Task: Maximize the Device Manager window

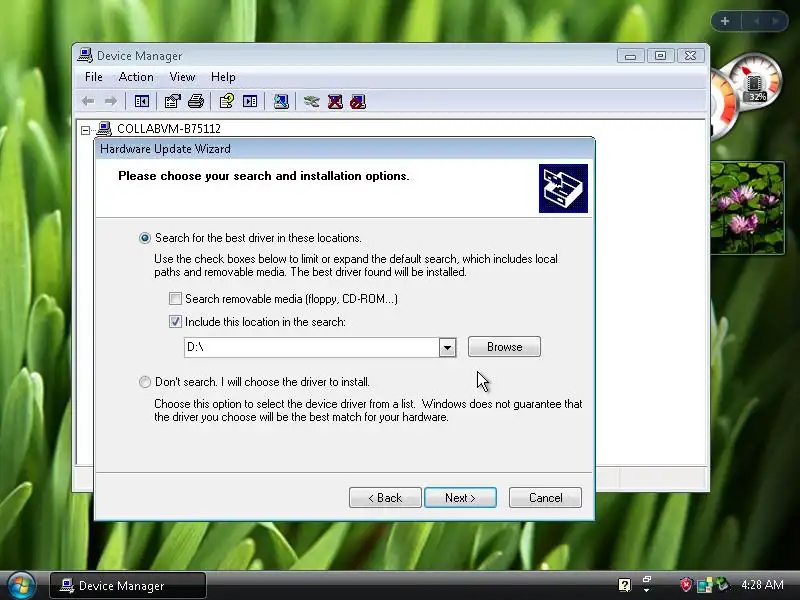Action: 660,55
